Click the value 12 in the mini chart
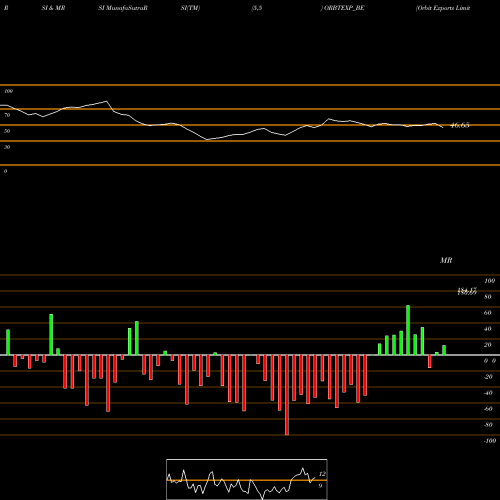The width and height of the screenshot is (500, 500). click(x=322, y=474)
